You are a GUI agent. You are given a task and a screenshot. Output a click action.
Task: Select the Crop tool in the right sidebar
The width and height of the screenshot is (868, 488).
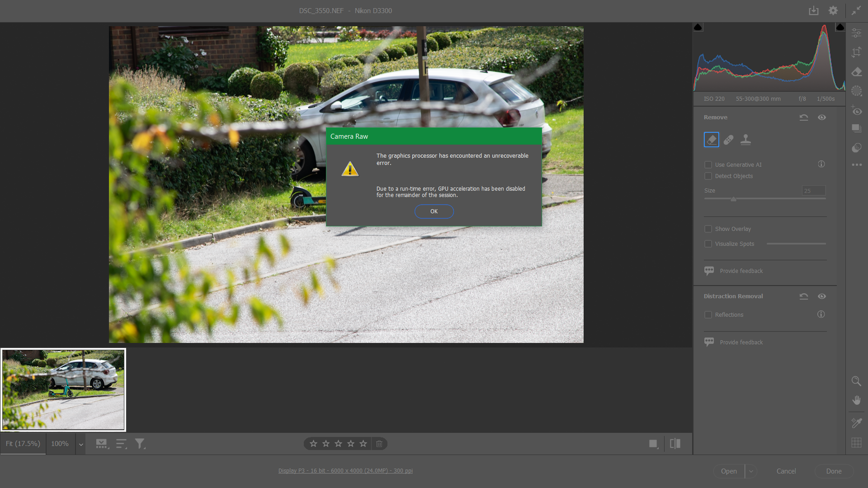coord(857,52)
